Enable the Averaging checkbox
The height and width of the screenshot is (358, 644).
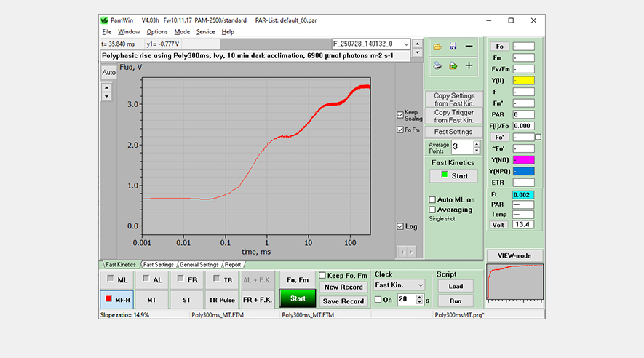(432, 210)
